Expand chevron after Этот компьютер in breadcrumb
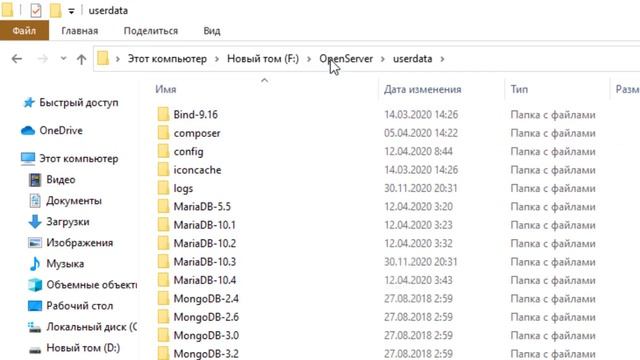 [217, 59]
